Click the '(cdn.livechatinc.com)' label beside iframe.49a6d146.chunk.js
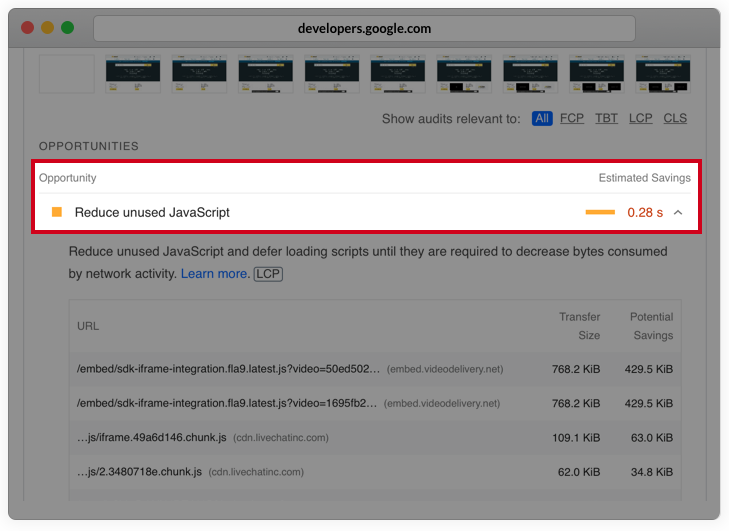Screen dimensions: 729x531 [x=281, y=438]
